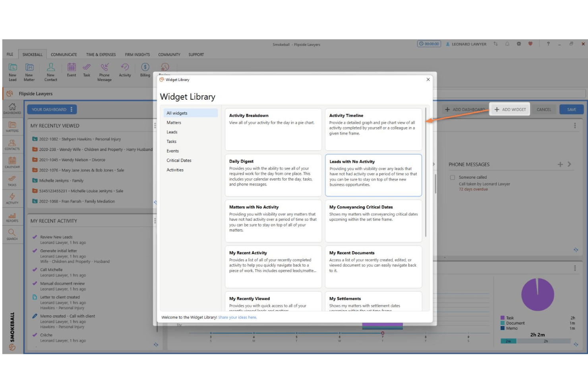
Task: Open Dashboard in the left sidebar
Action: click(x=12, y=108)
